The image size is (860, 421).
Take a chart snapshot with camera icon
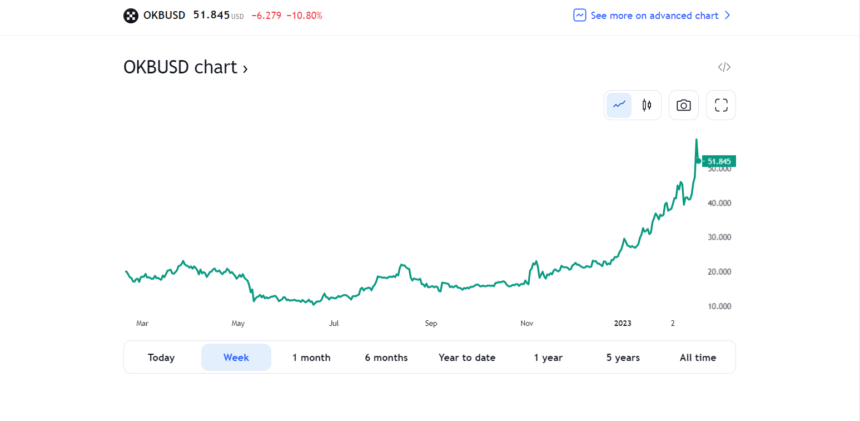(x=683, y=105)
